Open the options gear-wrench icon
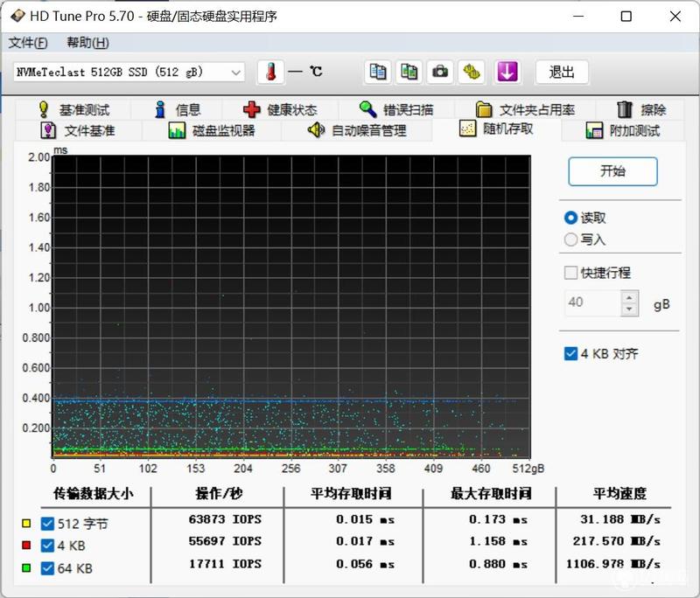This screenshot has width=700, height=598. click(472, 72)
